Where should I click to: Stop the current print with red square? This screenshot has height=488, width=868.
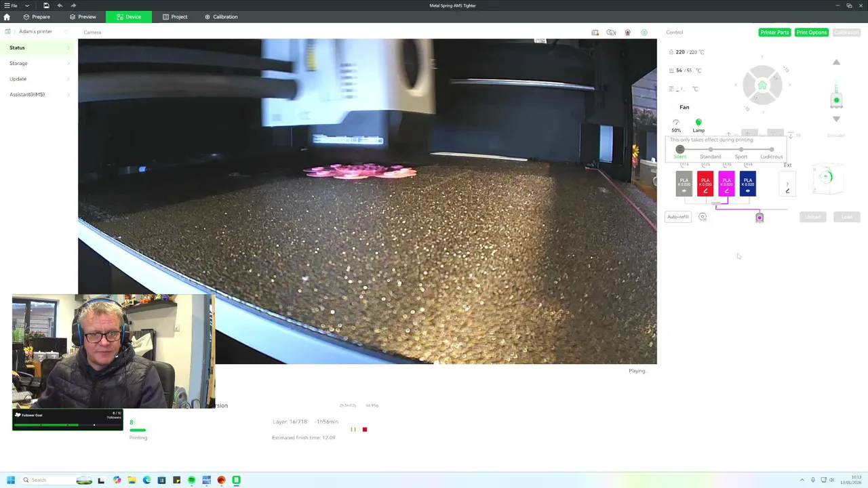[365, 430]
